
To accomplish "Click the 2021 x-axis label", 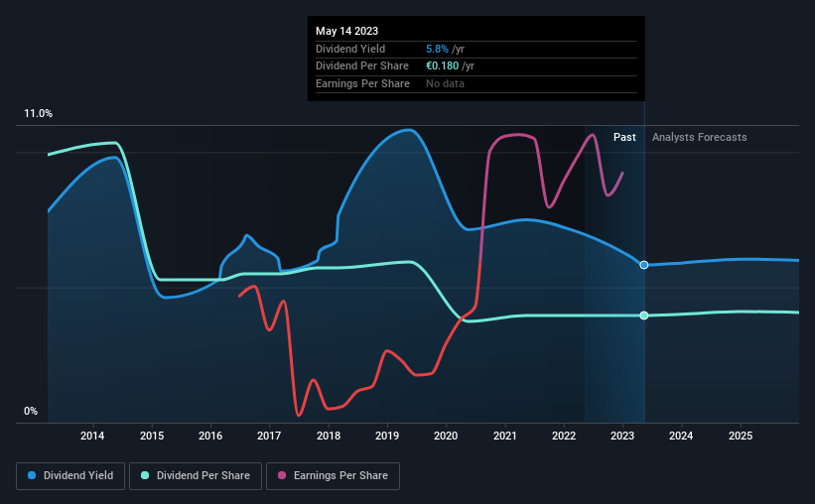I will (x=504, y=436).
